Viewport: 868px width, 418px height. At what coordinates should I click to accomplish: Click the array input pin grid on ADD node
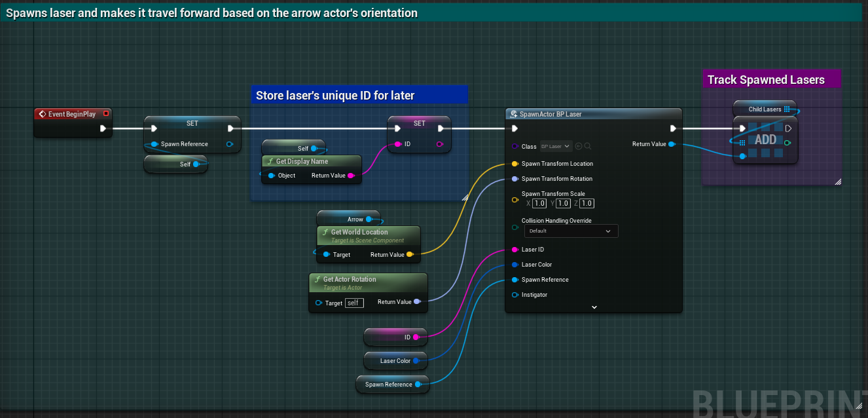coord(742,142)
